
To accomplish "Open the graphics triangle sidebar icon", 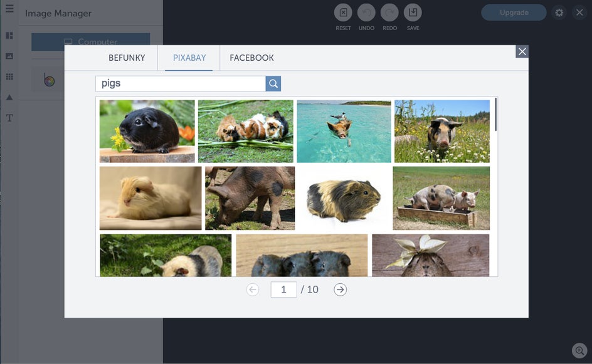I will pyautogui.click(x=9, y=97).
